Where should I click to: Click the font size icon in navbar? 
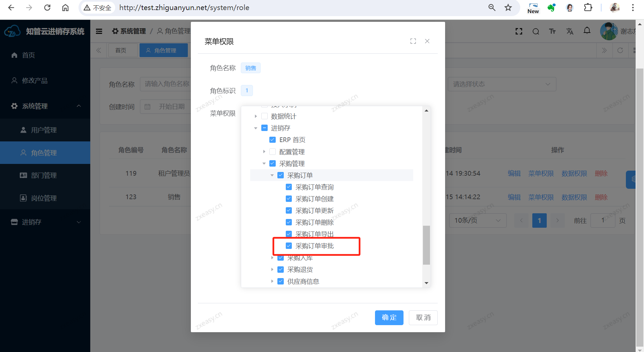[x=552, y=32]
